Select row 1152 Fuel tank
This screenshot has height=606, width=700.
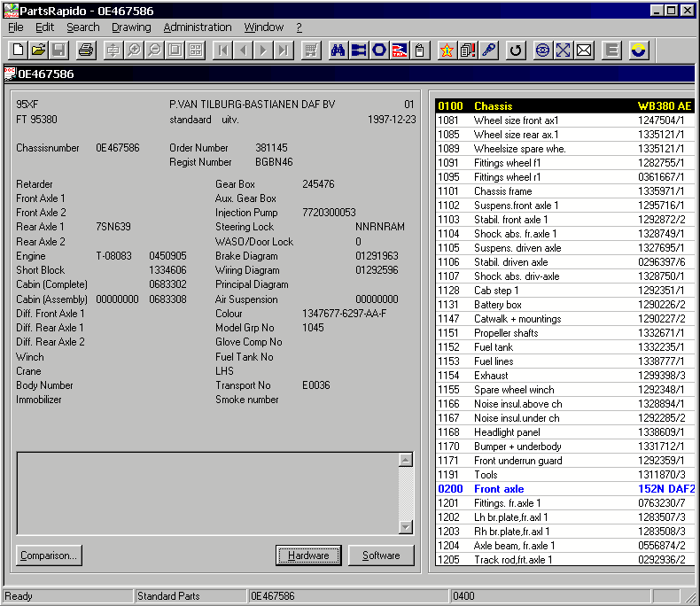[x=564, y=347]
